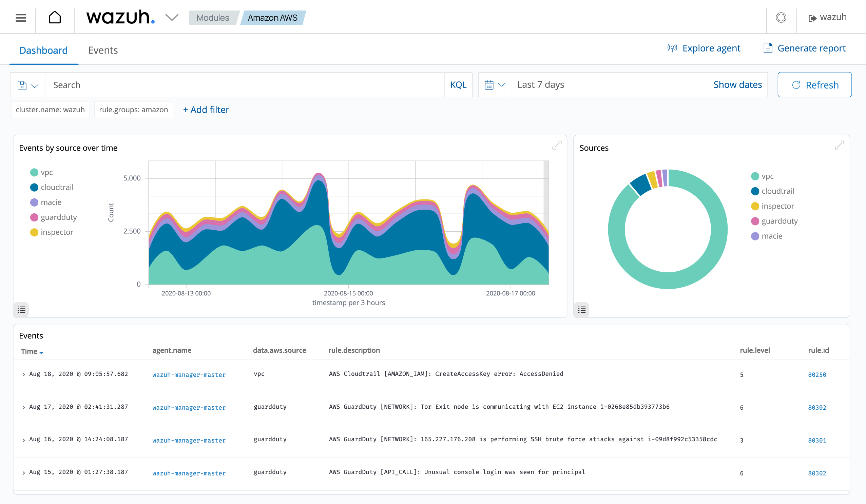Toggle the KQL query language switch
Screen dimensions: 866x504
(x=458, y=85)
